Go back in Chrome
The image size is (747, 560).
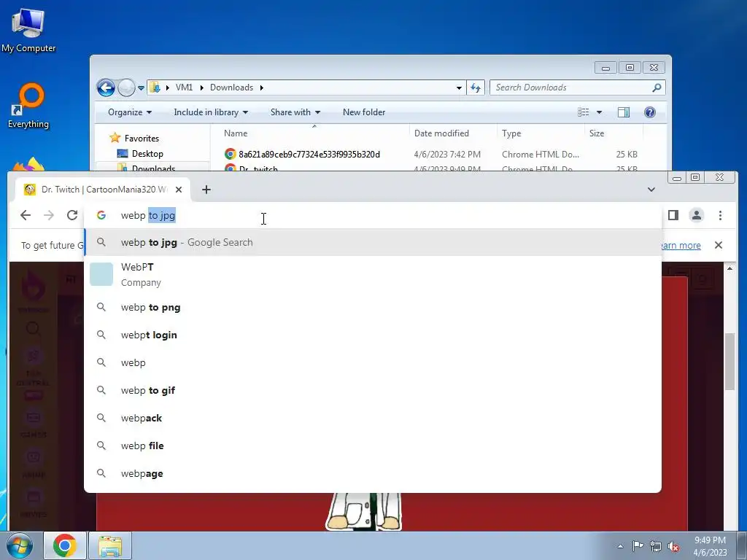26,215
